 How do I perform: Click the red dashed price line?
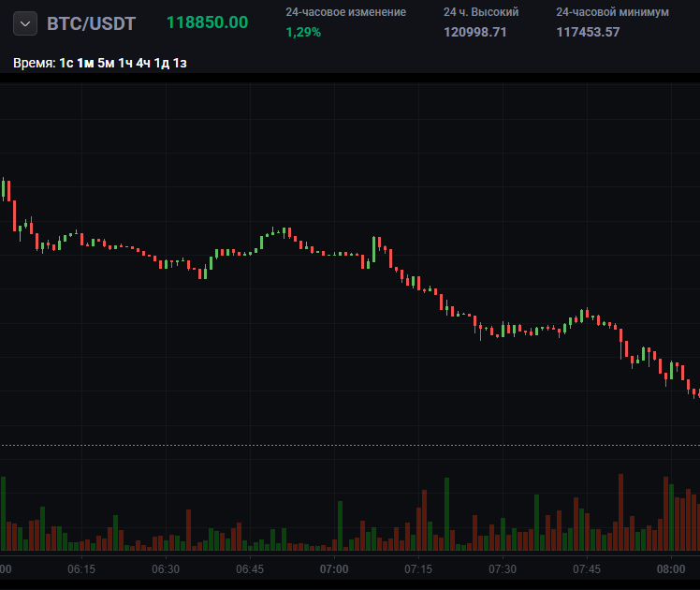[x=350, y=445]
